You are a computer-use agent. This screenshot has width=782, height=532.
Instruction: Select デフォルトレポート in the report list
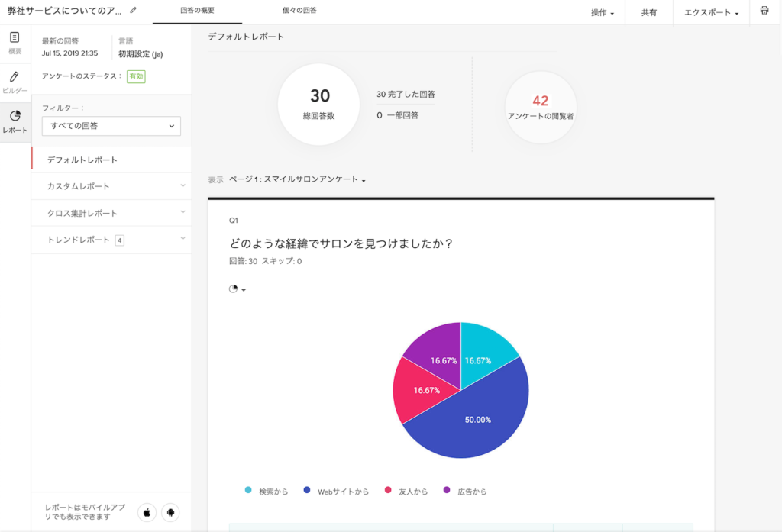tap(111, 160)
